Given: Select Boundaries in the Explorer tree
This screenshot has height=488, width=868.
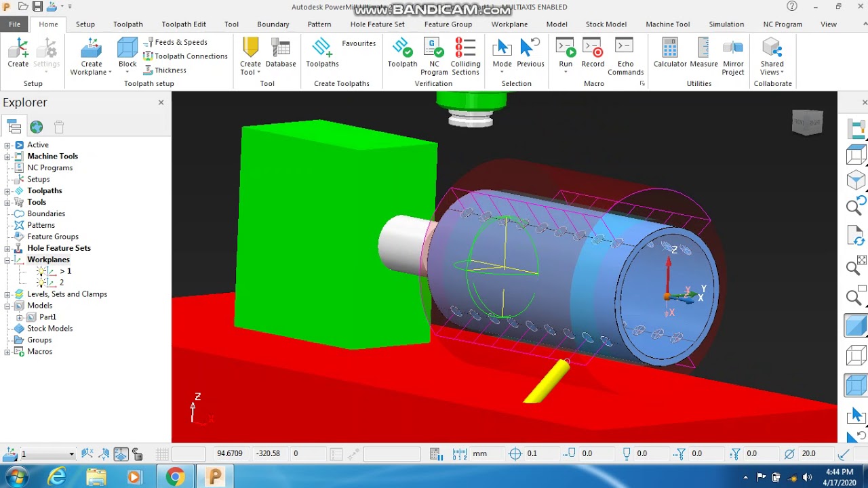Looking at the screenshot, I should point(46,213).
